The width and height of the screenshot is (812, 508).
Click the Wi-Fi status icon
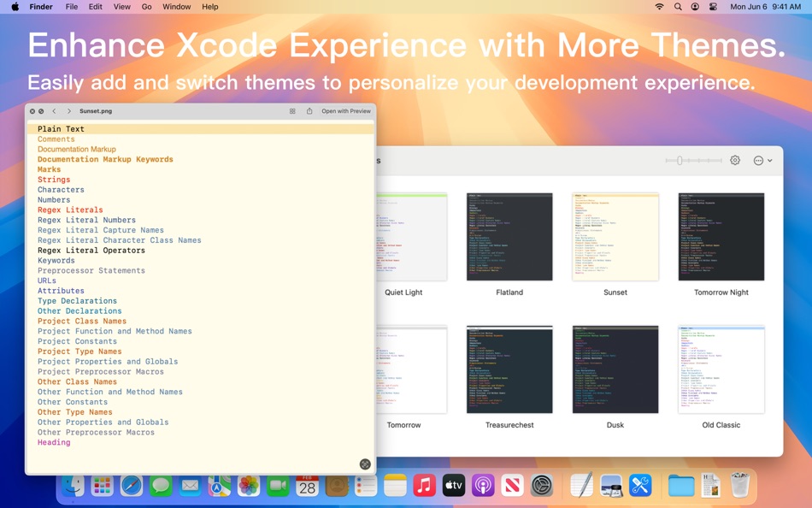[x=659, y=7]
